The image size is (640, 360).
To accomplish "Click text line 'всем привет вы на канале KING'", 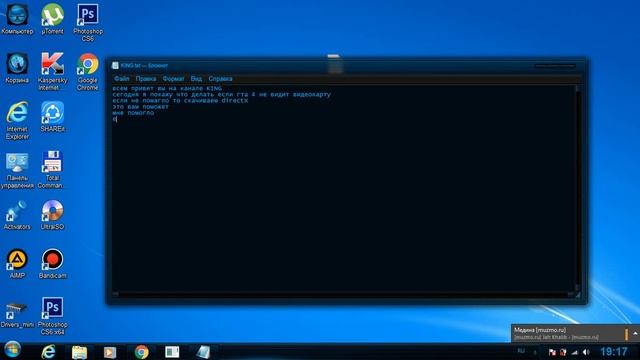I will (x=167, y=88).
